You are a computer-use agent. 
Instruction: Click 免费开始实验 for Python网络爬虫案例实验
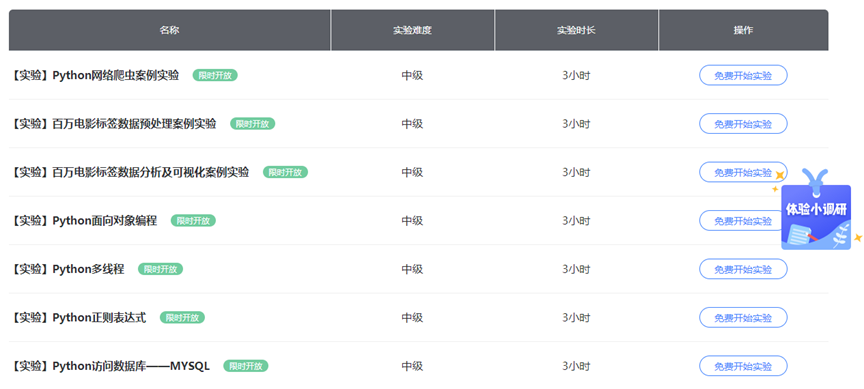tap(743, 75)
